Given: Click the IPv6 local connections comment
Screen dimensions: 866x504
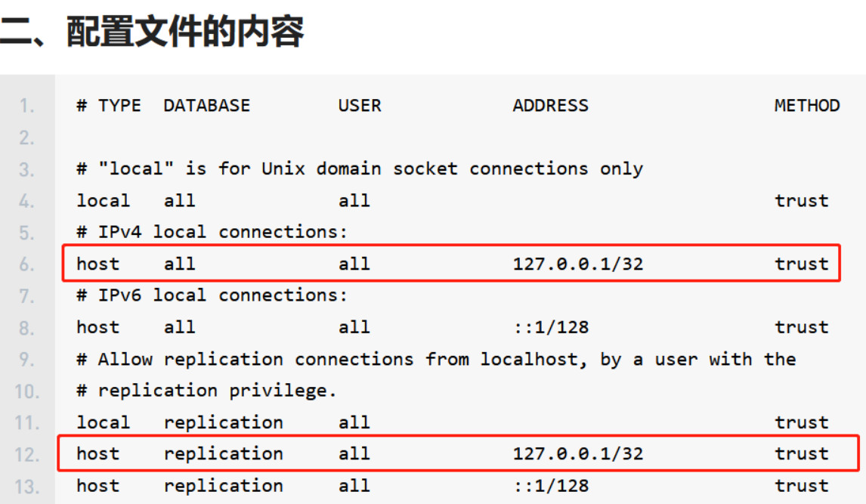Looking at the screenshot, I should (x=212, y=295).
